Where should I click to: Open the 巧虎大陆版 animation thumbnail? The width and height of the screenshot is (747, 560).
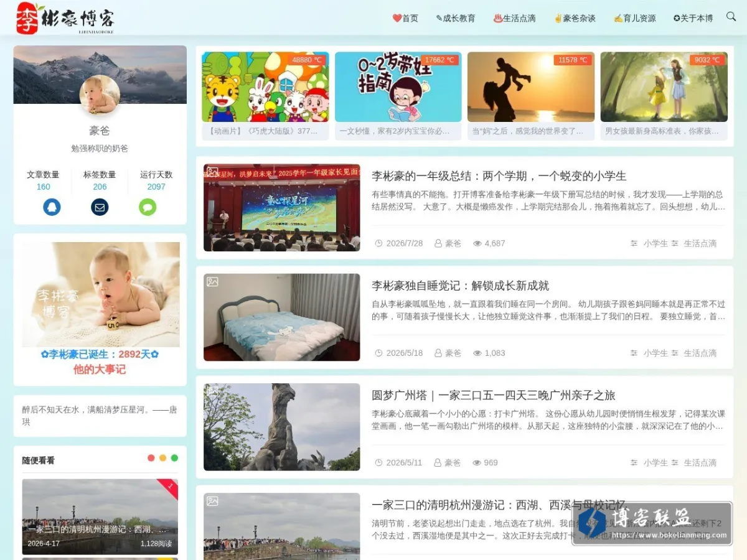tap(265, 86)
